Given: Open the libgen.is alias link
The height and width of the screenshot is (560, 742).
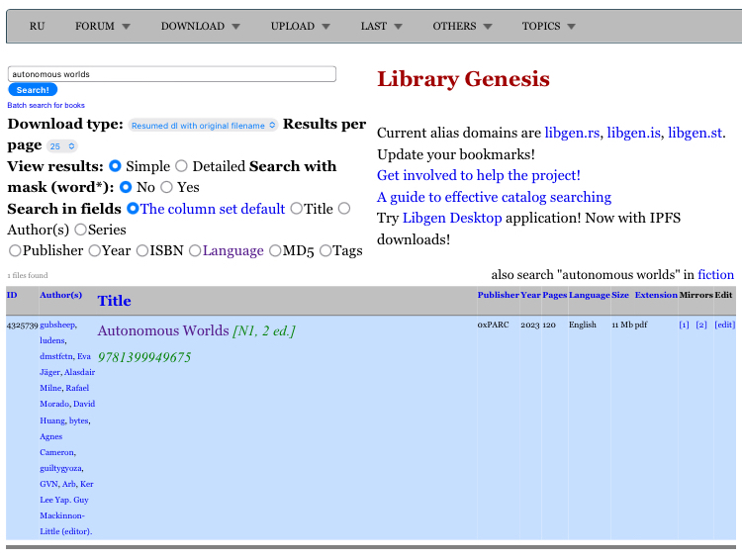Looking at the screenshot, I should (x=633, y=133).
